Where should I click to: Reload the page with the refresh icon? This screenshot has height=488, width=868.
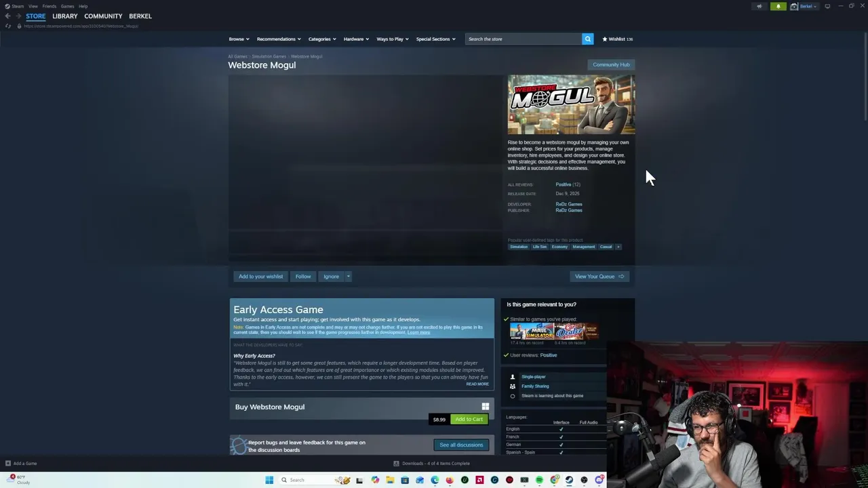7,26
